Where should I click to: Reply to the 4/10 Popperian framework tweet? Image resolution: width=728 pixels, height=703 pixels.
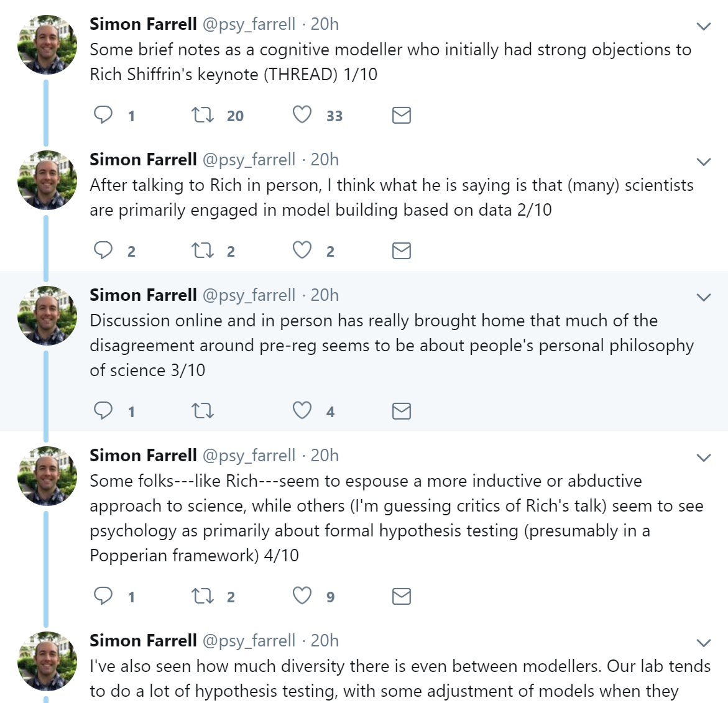coord(103,596)
